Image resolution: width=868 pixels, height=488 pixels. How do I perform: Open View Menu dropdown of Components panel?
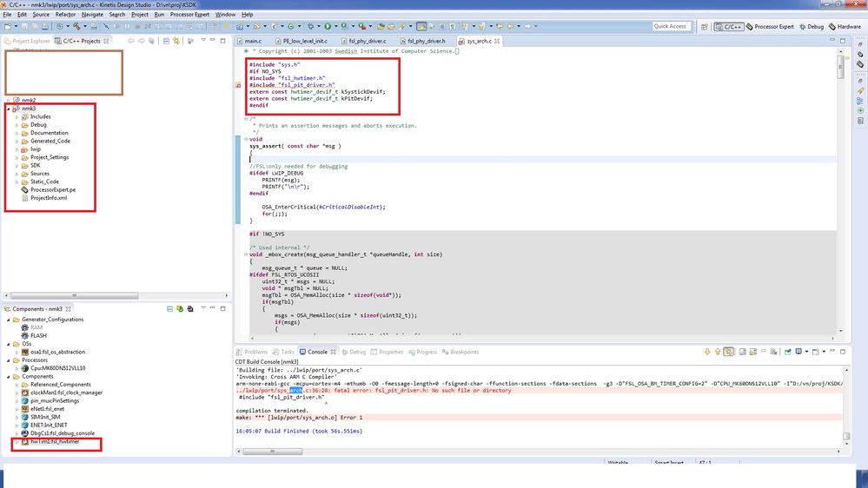(x=203, y=308)
